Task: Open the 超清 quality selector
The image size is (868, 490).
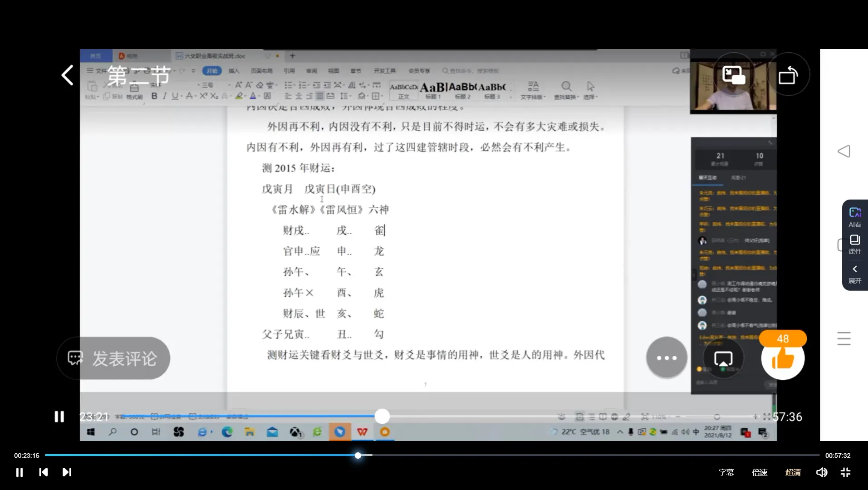Action: pyautogui.click(x=793, y=472)
